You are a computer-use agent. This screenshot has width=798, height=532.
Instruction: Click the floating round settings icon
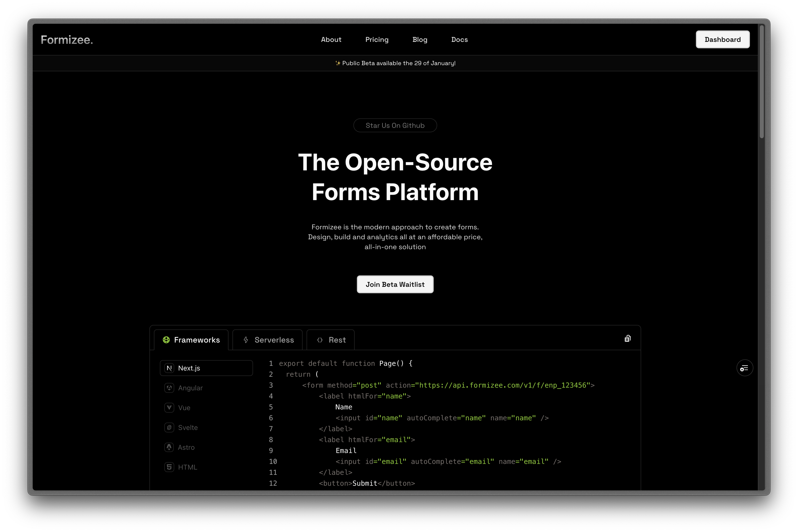pos(744,368)
